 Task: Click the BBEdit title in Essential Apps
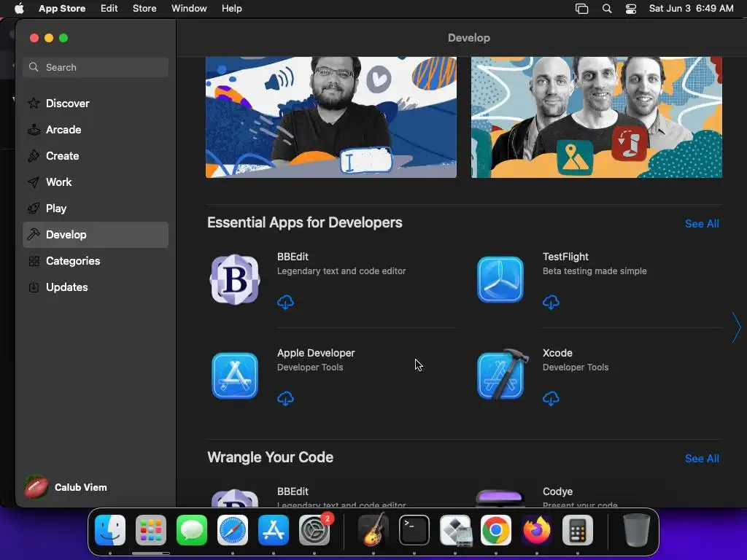coord(293,257)
